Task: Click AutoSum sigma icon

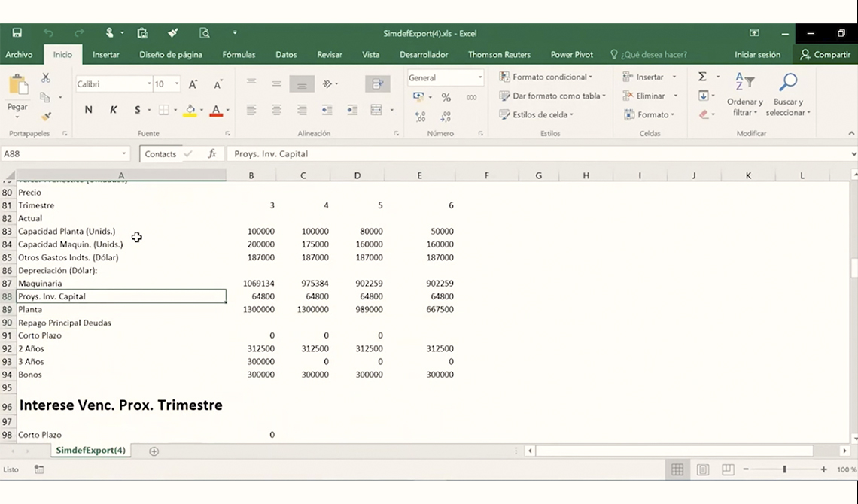Action: (703, 77)
